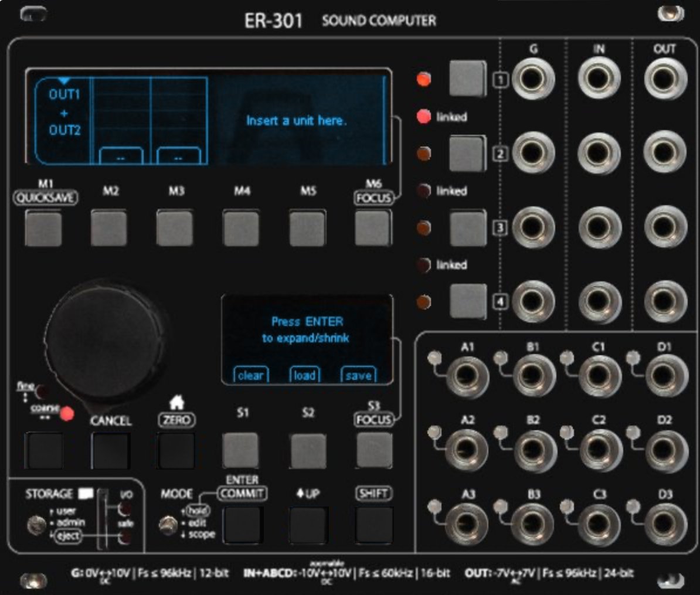Click the B1 input jack
The width and height of the screenshot is (700, 595).
(533, 376)
